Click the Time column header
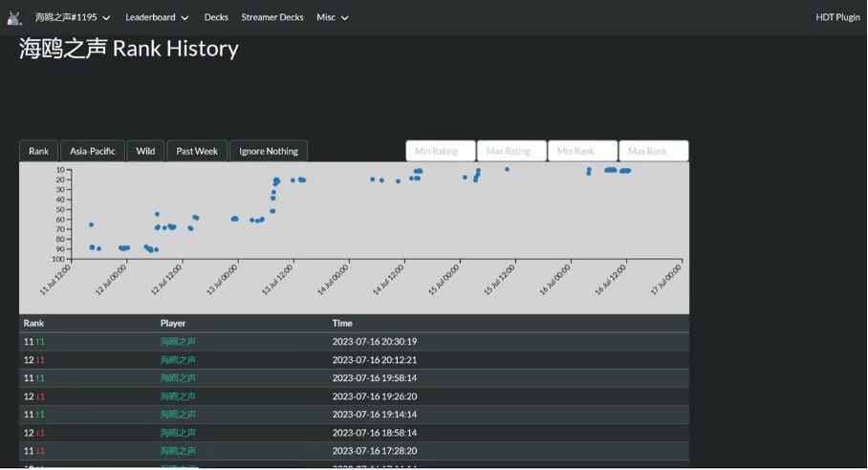This screenshot has height=470, width=868. (343, 323)
